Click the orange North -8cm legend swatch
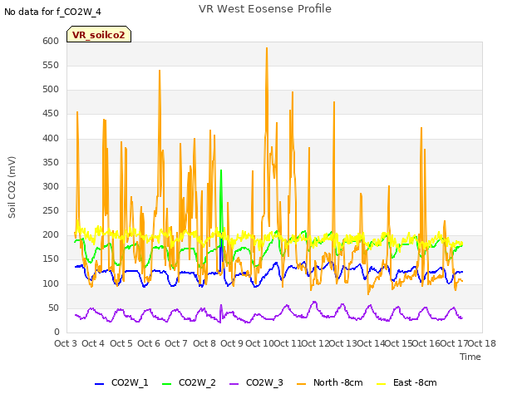This screenshot has width=532, height=399. [301, 384]
